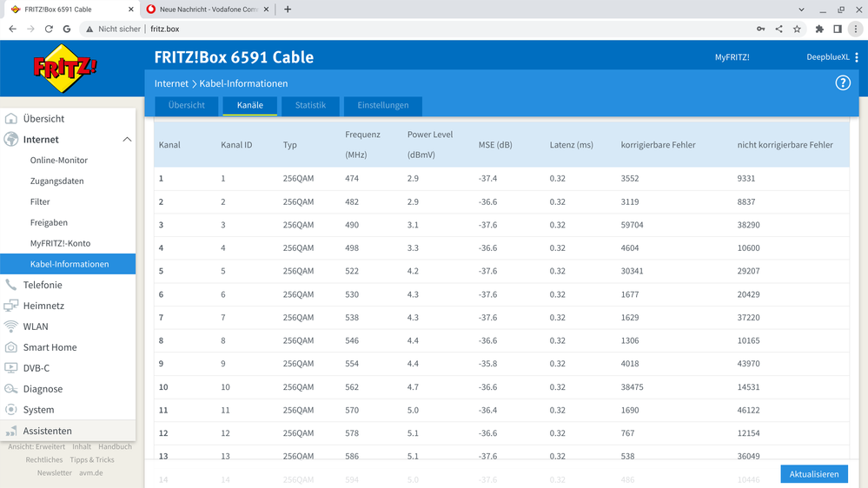Reload the page with the browser refresh icon

(x=49, y=29)
